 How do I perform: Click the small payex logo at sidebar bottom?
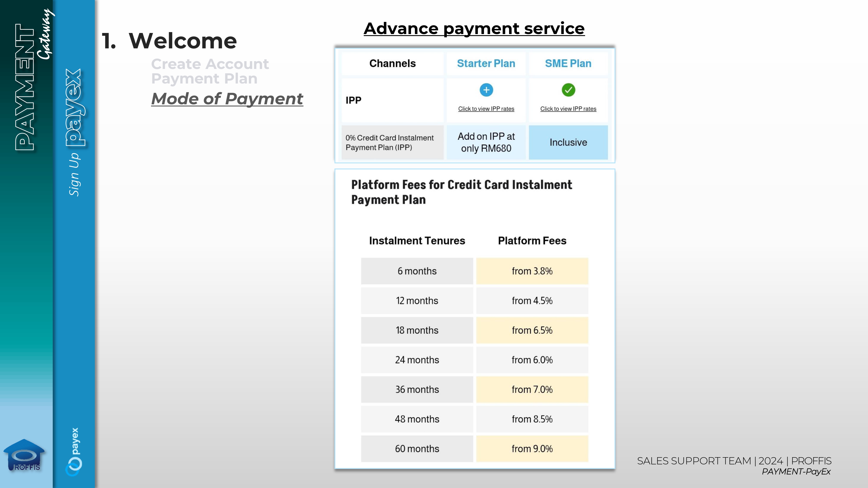click(74, 451)
